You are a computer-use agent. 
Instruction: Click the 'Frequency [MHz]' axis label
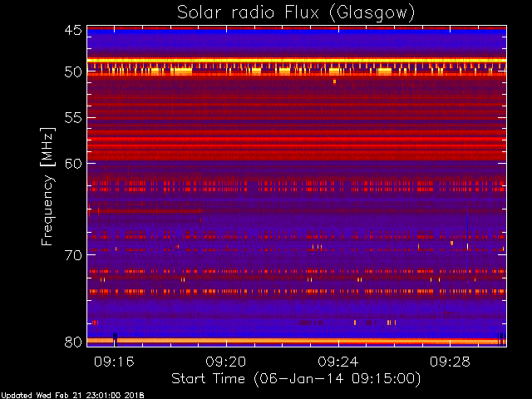(47, 186)
